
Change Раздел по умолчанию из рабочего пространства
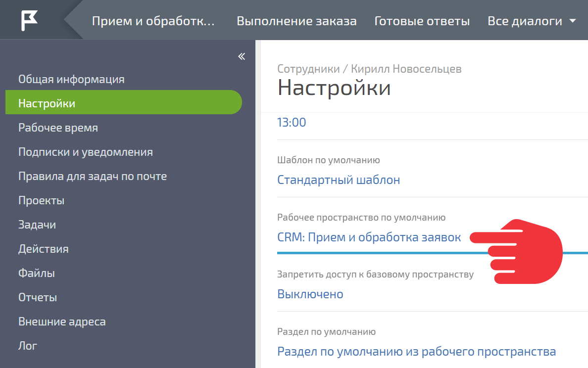[x=416, y=352]
